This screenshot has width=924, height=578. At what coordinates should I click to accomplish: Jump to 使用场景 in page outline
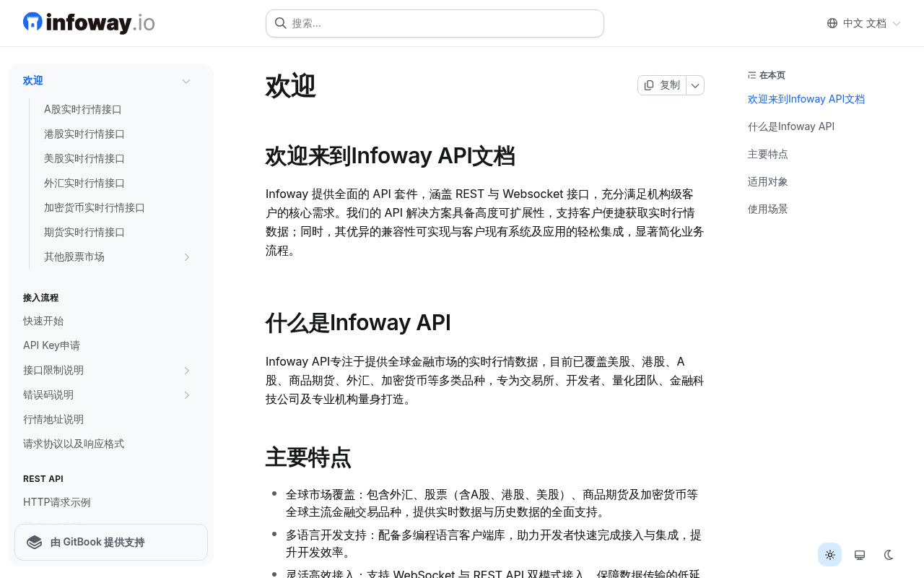point(768,210)
